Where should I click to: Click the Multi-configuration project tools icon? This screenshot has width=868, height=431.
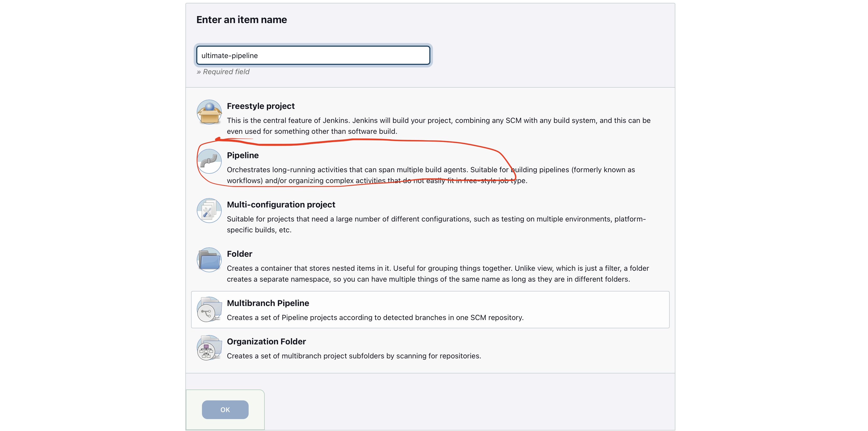click(x=209, y=211)
